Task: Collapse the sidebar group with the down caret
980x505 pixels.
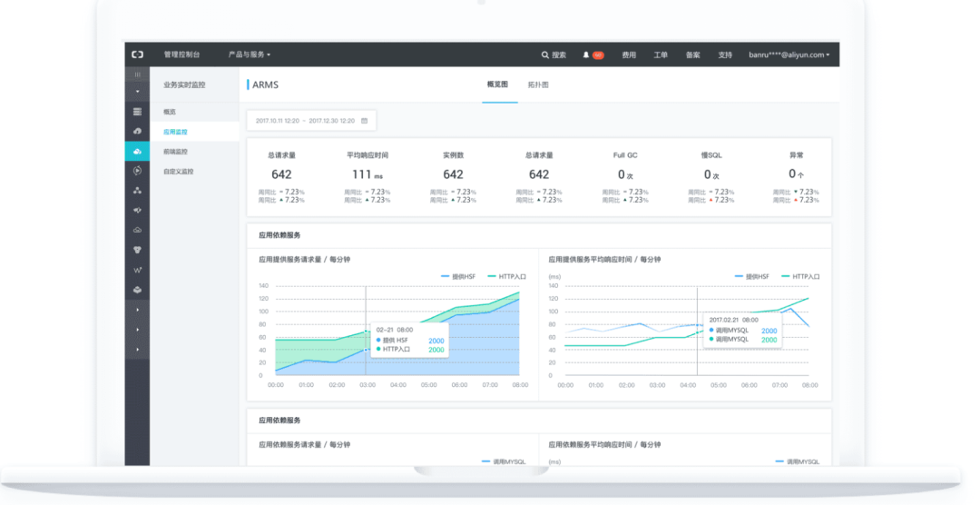Action: (138, 92)
